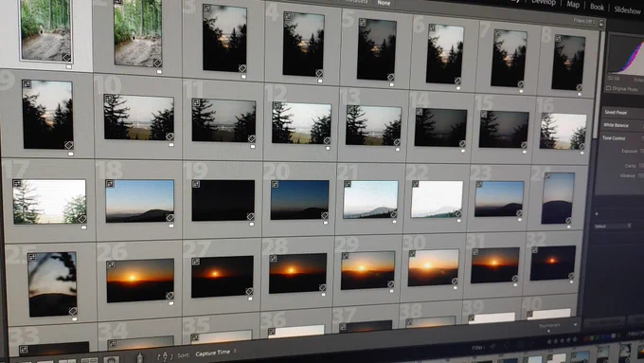
Task: Click the develop adjustments badge on photo 25
Action: [73, 311]
